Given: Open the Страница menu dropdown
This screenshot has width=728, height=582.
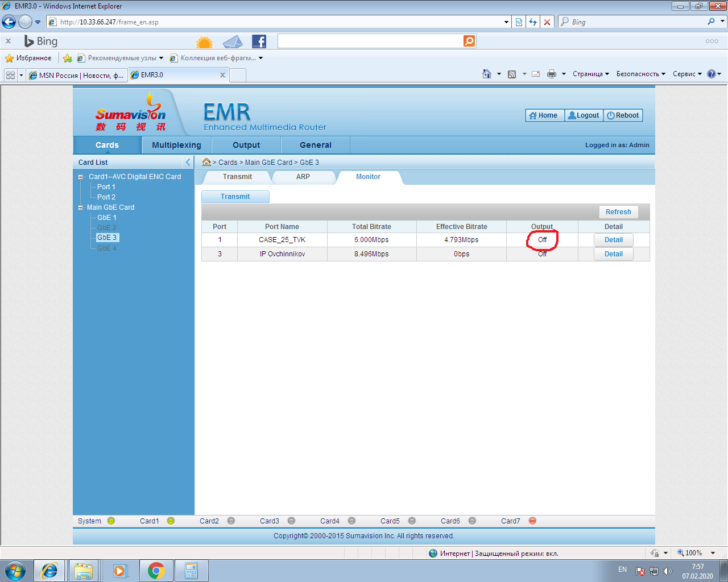Looking at the screenshot, I should (x=591, y=74).
